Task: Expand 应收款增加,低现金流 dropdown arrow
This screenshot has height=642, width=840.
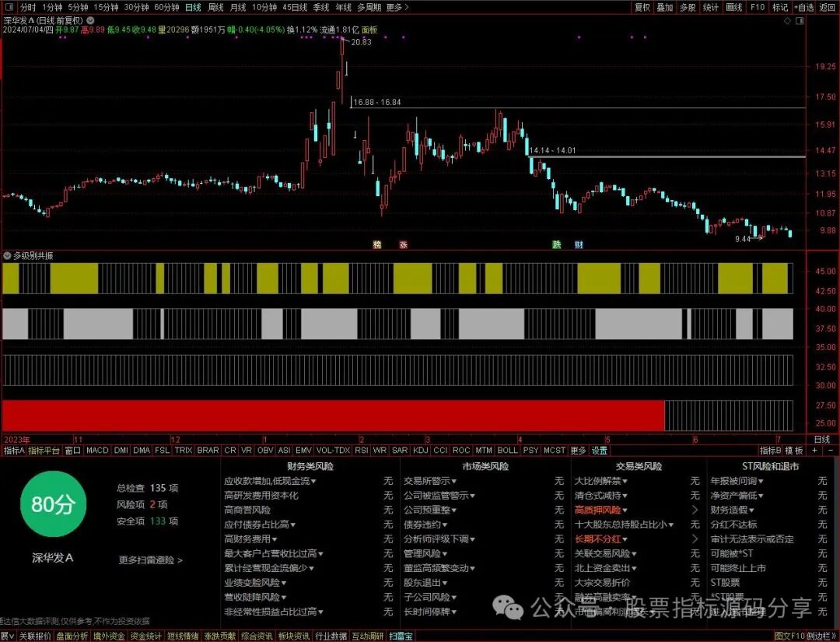Action: [x=314, y=481]
